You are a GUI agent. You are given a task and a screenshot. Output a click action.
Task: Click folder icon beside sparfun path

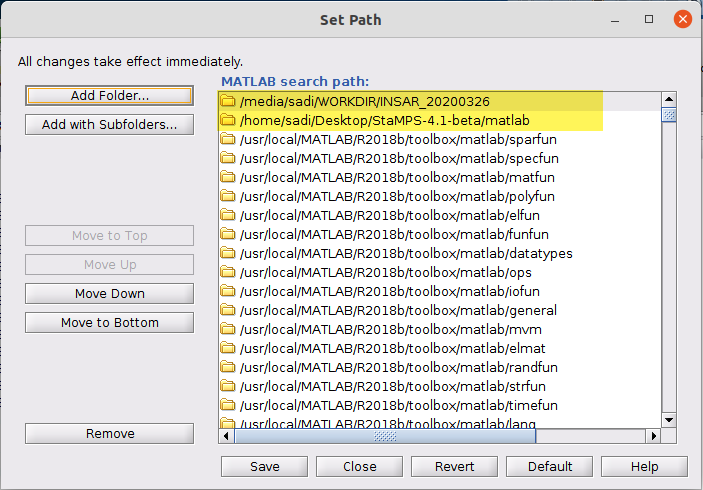pyautogui.click(x=228, y=139)
